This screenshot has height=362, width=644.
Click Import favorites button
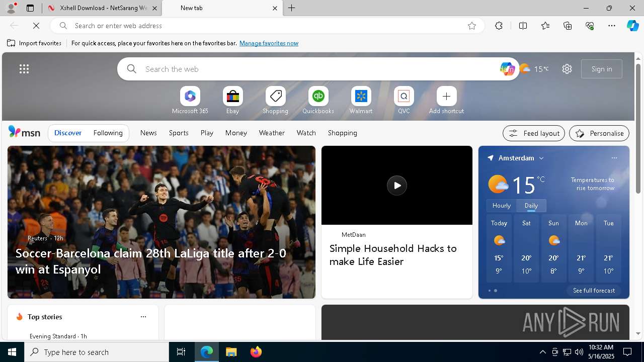(34, 43)
